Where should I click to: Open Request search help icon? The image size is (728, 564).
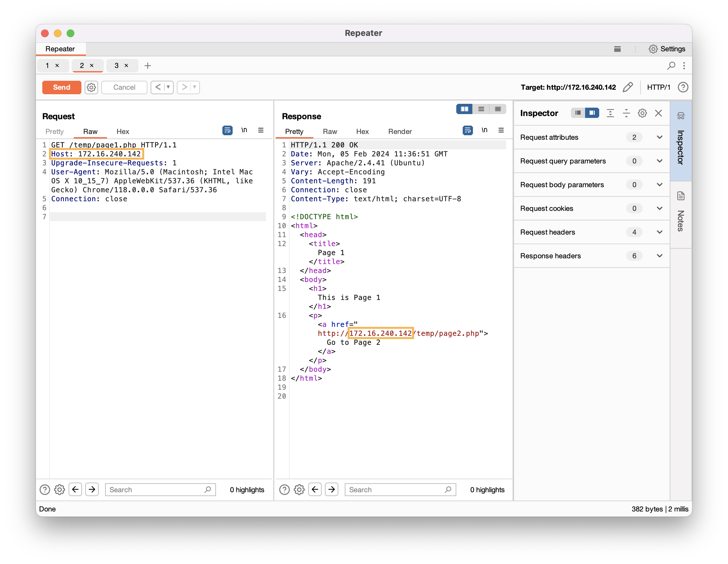45,490
